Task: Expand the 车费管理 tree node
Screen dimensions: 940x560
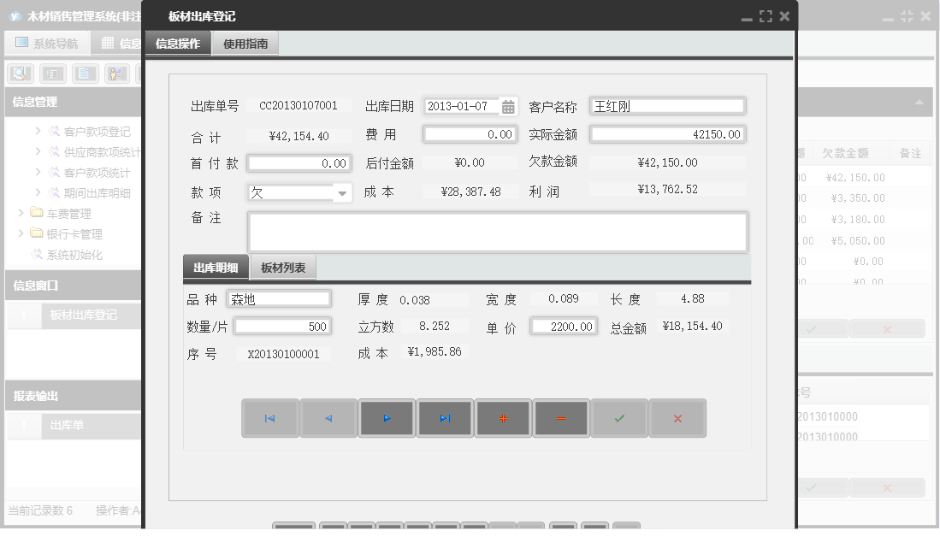Action: (19, 214)
